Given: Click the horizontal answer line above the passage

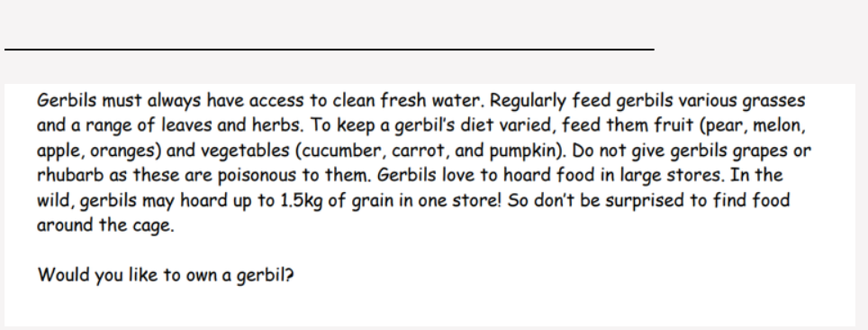Looking at the screenshot, I should (330, 50).
